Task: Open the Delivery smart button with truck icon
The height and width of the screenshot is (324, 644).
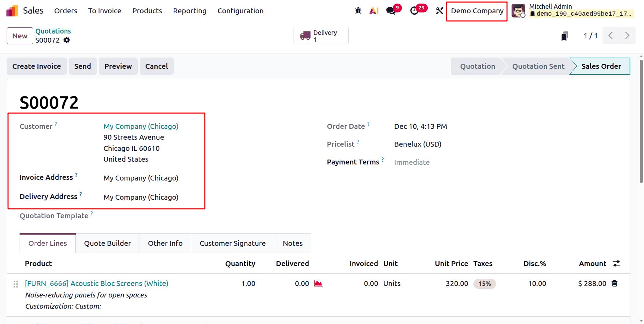Action: (320, 35)
